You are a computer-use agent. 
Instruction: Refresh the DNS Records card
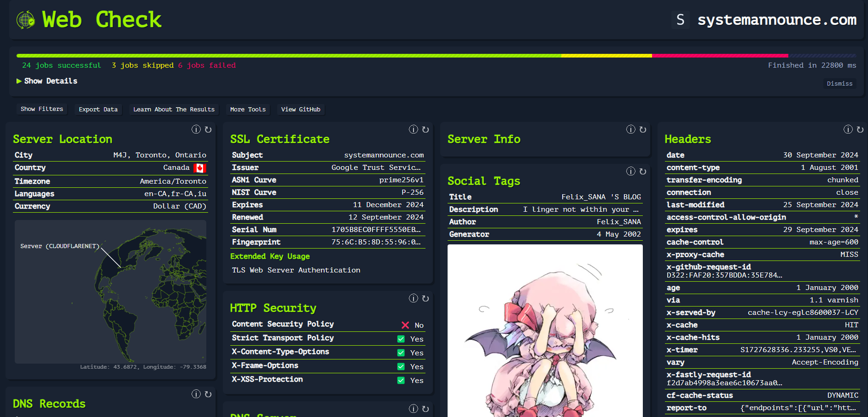[208, 394]
